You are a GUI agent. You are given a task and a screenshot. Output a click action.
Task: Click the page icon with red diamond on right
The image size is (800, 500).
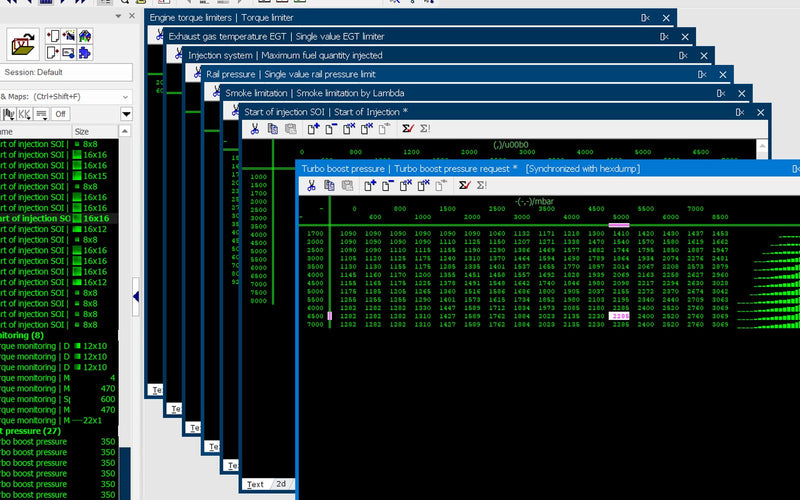tap(53, 52)
